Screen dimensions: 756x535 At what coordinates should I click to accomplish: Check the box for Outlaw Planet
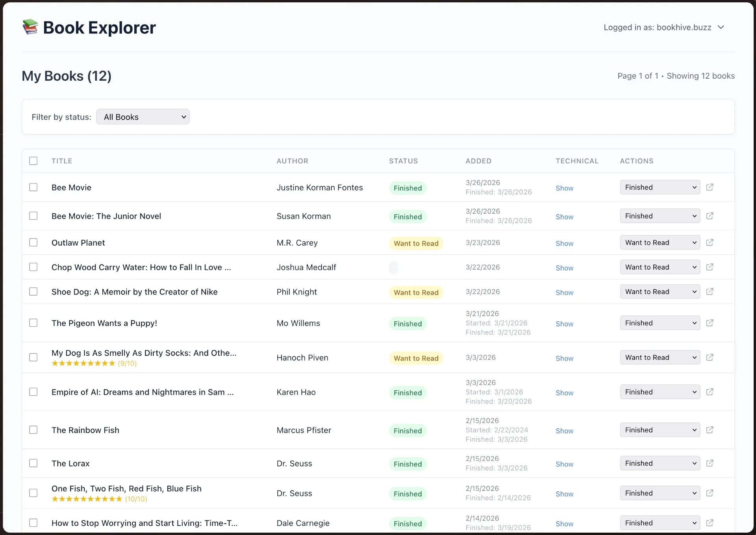[33, 243]
